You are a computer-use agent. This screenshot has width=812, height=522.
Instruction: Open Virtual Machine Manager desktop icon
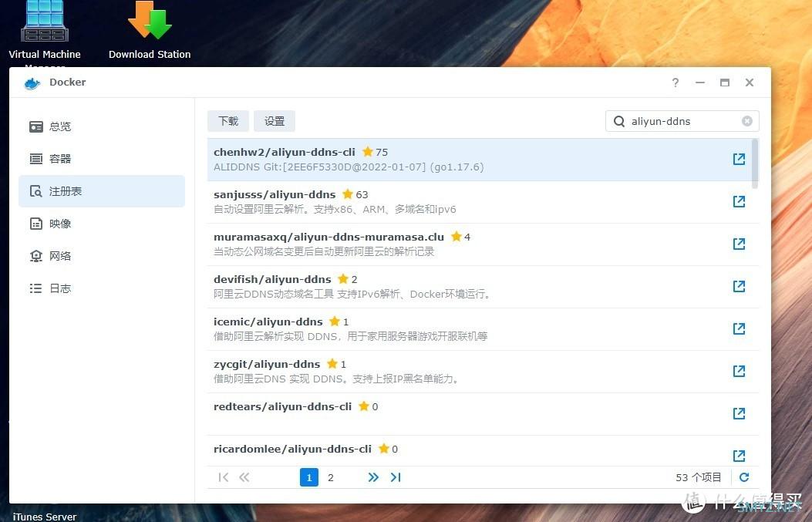tap(45, 22)
